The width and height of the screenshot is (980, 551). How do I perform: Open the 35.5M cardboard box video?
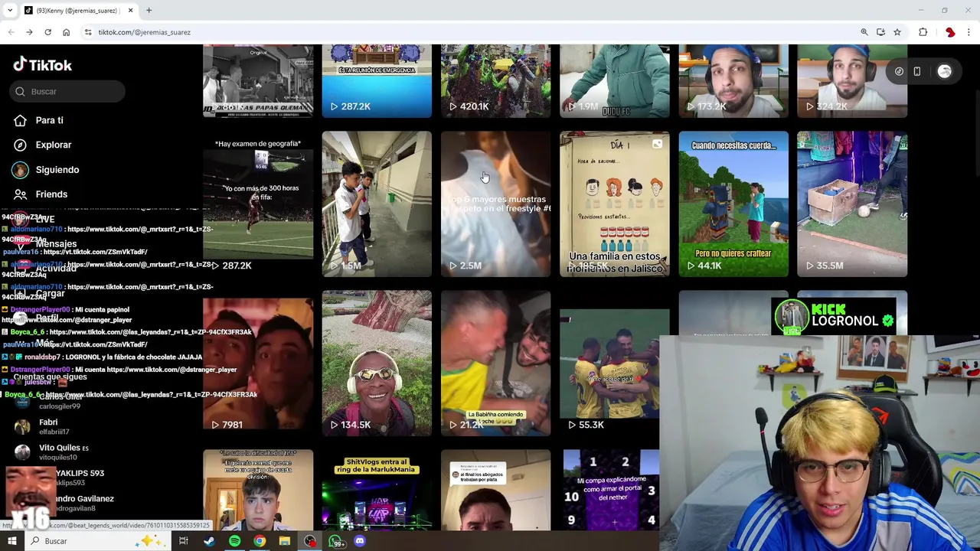pyautogui.click(x=852, y=204)
